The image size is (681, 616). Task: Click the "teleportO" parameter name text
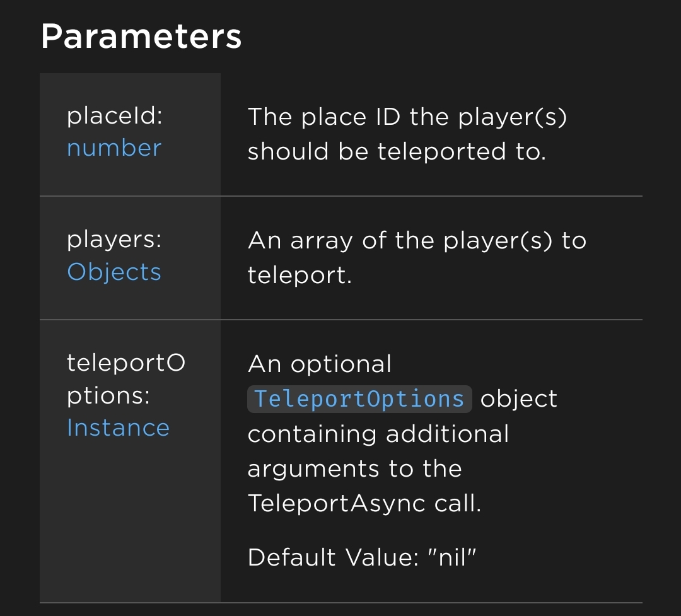126,363
